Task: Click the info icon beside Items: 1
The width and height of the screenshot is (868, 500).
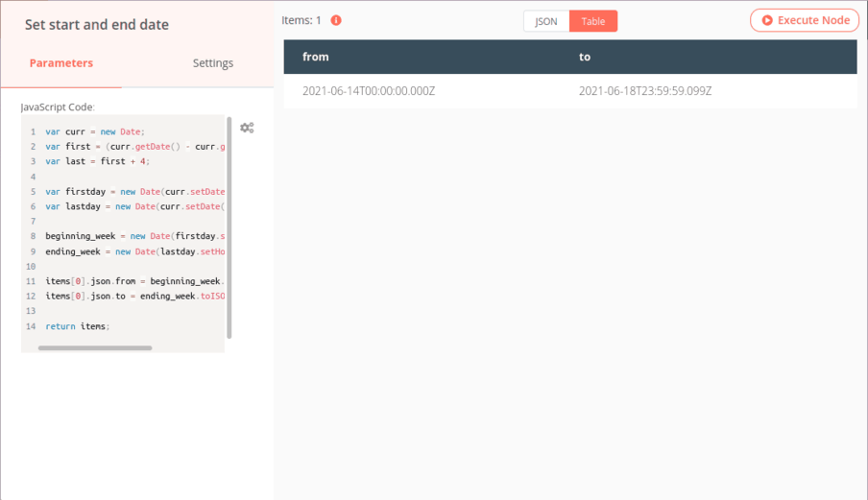Action: [x=336, y=20]
